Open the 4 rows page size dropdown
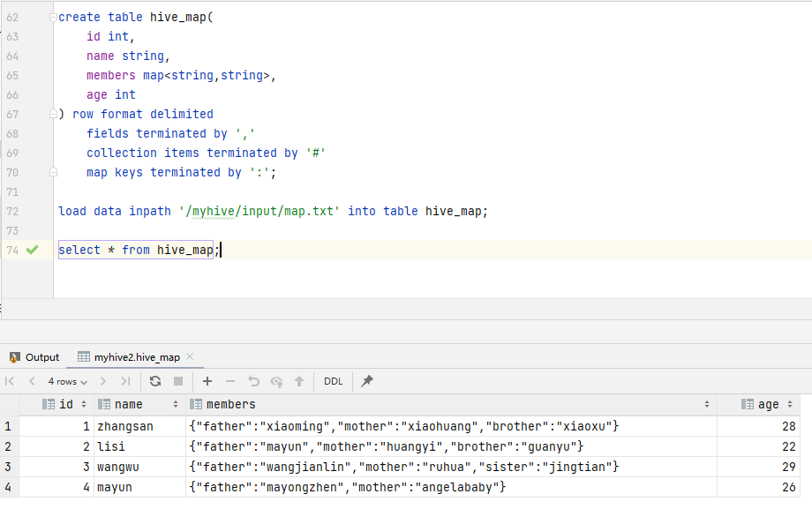Screen dimensions: 812x509 pos(67,382)
